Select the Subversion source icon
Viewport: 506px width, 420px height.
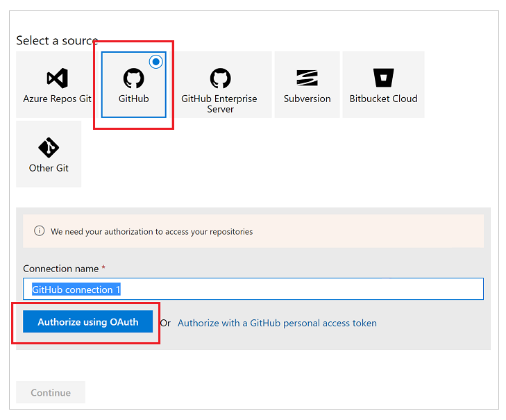[307, 78]
